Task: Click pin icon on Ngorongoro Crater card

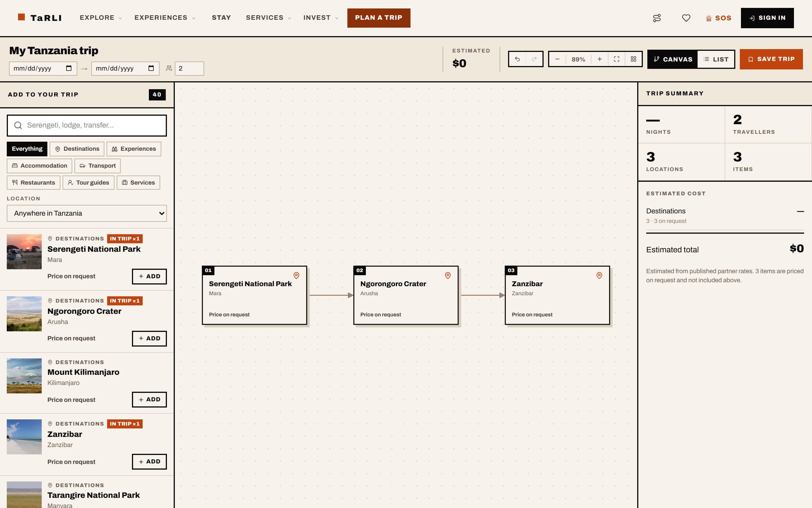Action: tap(448, 275)
